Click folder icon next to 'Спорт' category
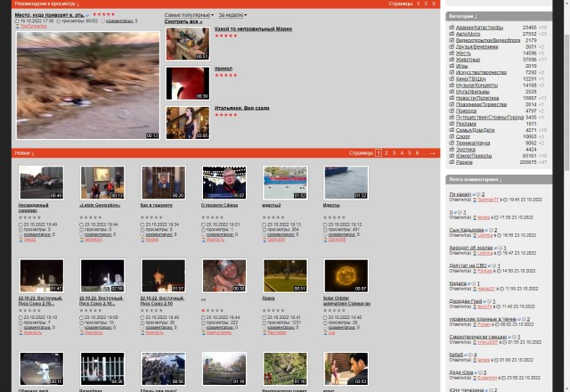Screen dimensions: 570x392 [x=452, y=136]
